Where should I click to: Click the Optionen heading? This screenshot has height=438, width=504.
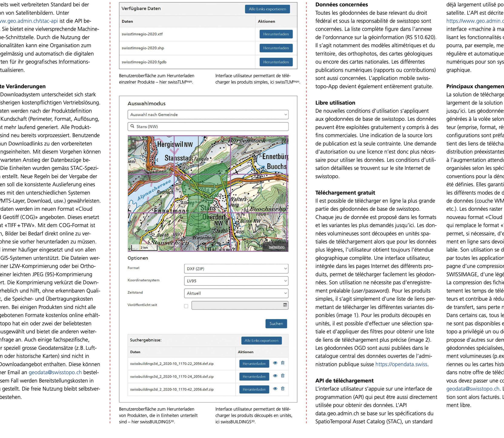138,258
